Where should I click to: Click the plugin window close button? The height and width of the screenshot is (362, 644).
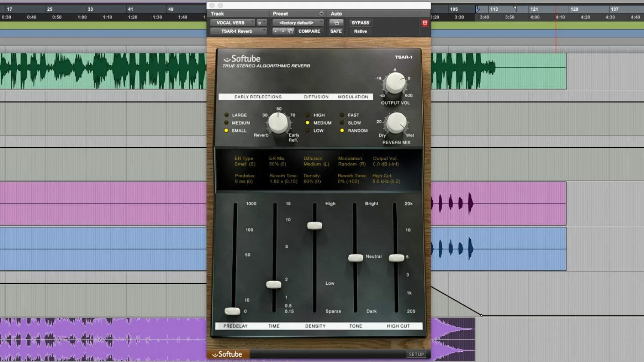pos(212,5)
